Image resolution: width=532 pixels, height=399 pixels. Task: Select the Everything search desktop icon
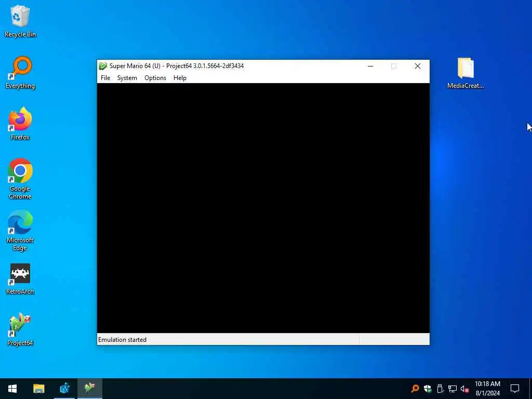20,73
